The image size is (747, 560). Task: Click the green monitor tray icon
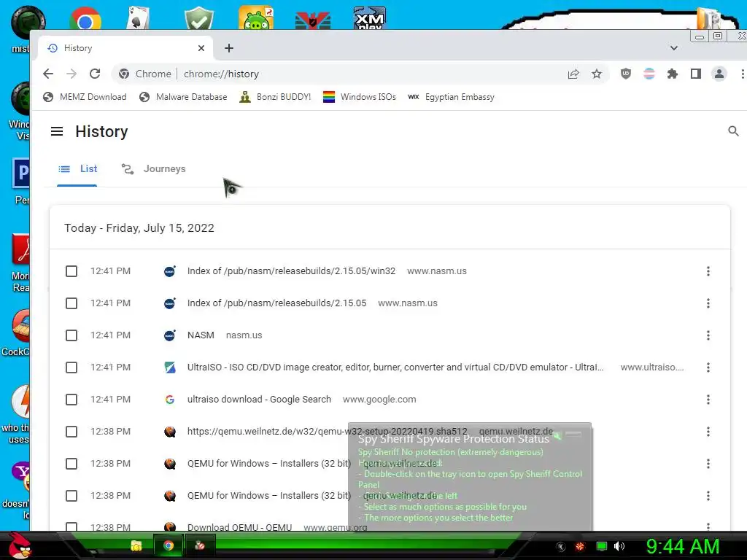tap(602, 546)
